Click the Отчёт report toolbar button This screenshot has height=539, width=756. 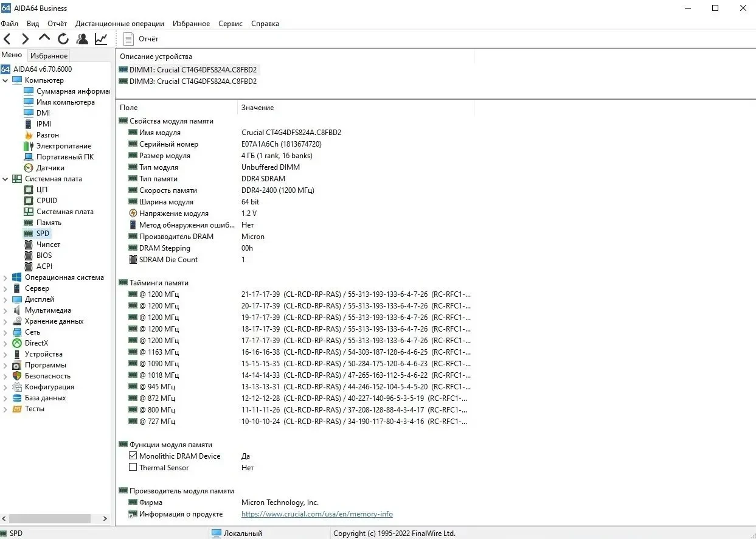point(141,39)
